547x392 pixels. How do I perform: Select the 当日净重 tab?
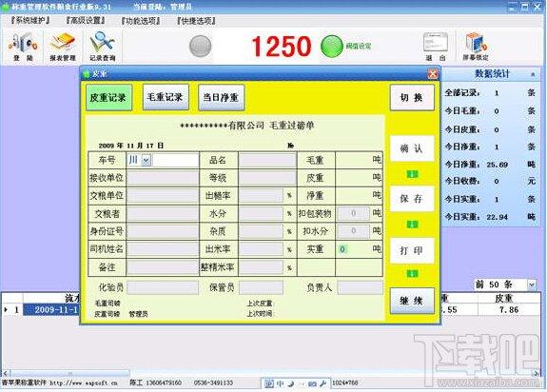[221, 97]
